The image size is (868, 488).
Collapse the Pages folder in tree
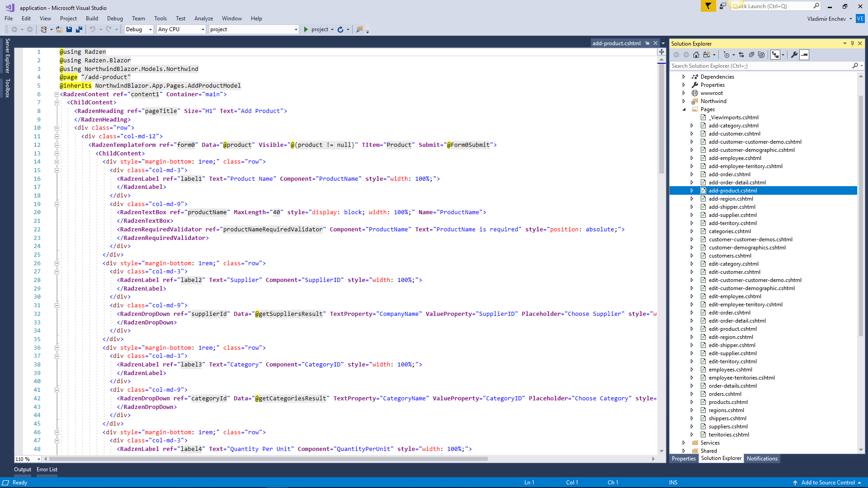[x=684, y=109]
